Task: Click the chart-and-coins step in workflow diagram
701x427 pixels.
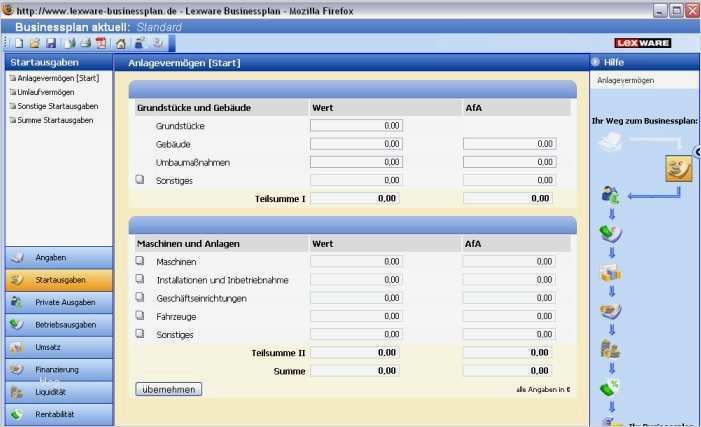Action: [611, 273]
